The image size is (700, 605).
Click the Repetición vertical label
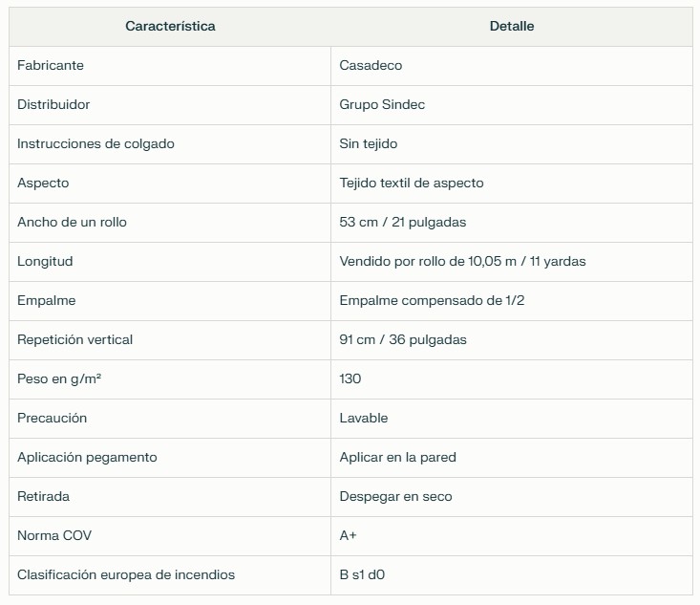coord(75,340)
